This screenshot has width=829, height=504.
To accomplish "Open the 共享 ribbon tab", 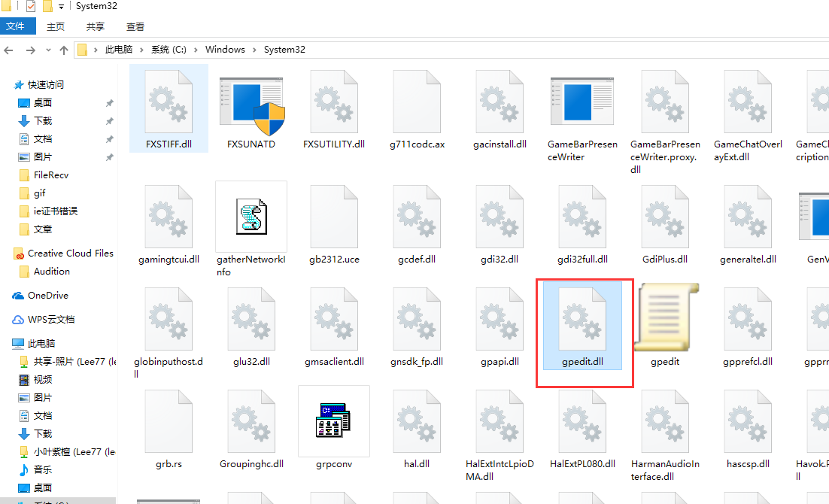I will tap(96, 26).
